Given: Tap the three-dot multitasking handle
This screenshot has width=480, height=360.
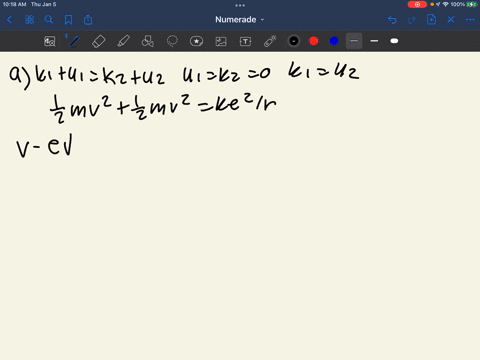Looking at the screenshot, I should click(x=240, y=5).
